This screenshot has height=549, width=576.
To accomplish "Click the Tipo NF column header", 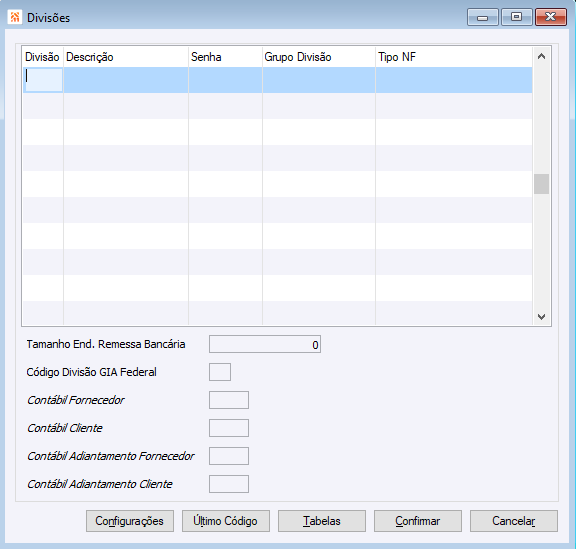I will click(x=454, y=57).
